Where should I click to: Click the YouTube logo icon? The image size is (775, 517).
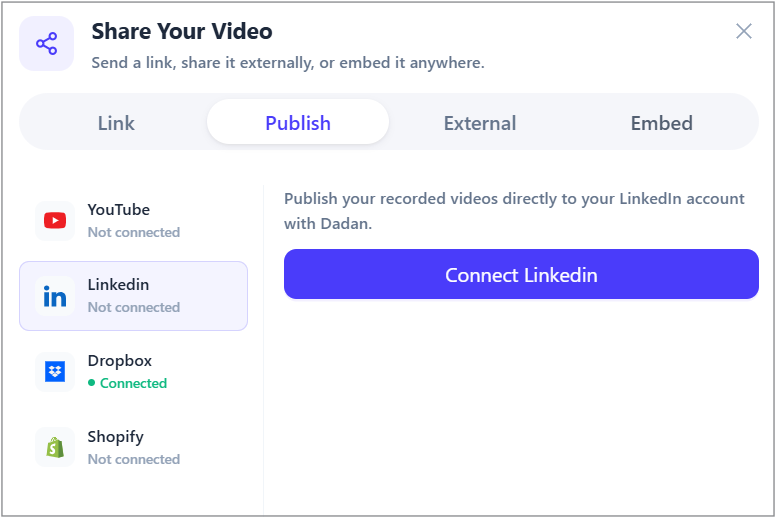click(x=55, y=220)
